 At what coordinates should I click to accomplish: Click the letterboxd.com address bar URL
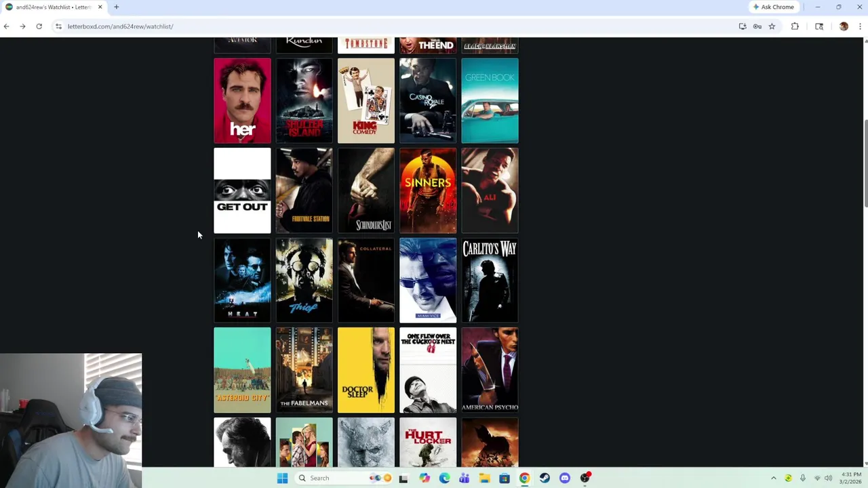(x=120, y=26)
